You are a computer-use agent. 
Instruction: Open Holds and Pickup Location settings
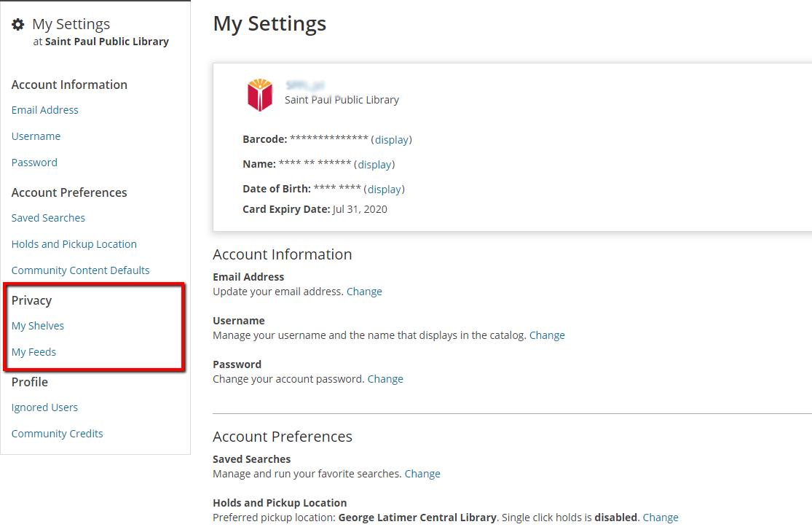pyautogui.click(x=74, y=243)
